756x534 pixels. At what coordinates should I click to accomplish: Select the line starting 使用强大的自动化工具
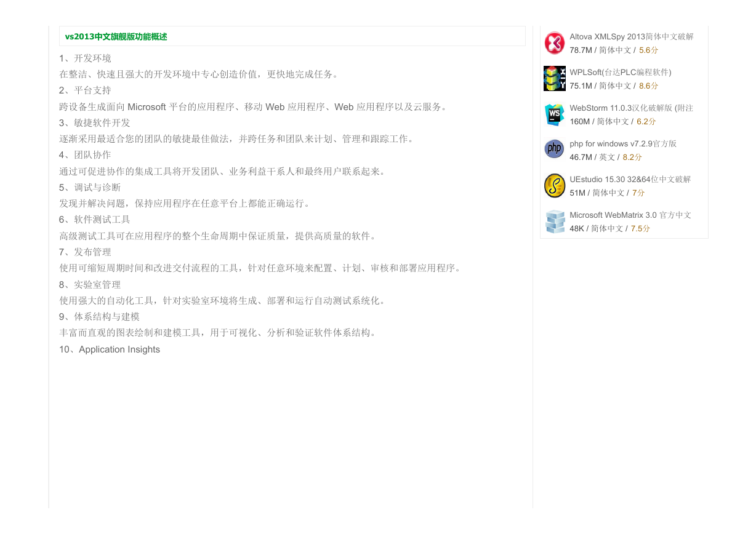pyautogui.click(x=223, y=301)
